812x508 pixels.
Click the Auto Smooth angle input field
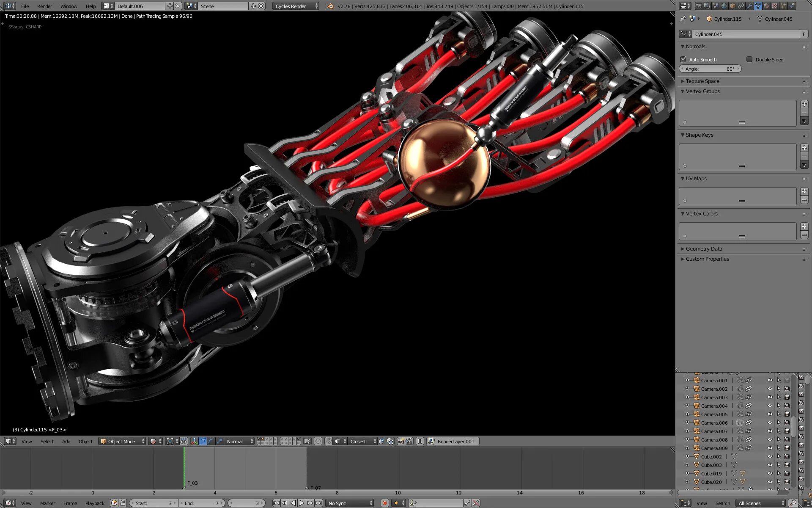coord(710,69)
